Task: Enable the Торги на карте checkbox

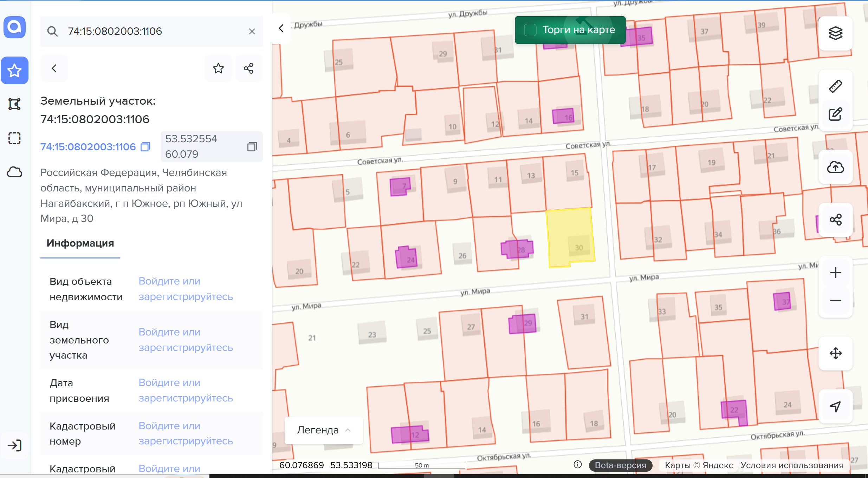Action: (x=530, y=30)
